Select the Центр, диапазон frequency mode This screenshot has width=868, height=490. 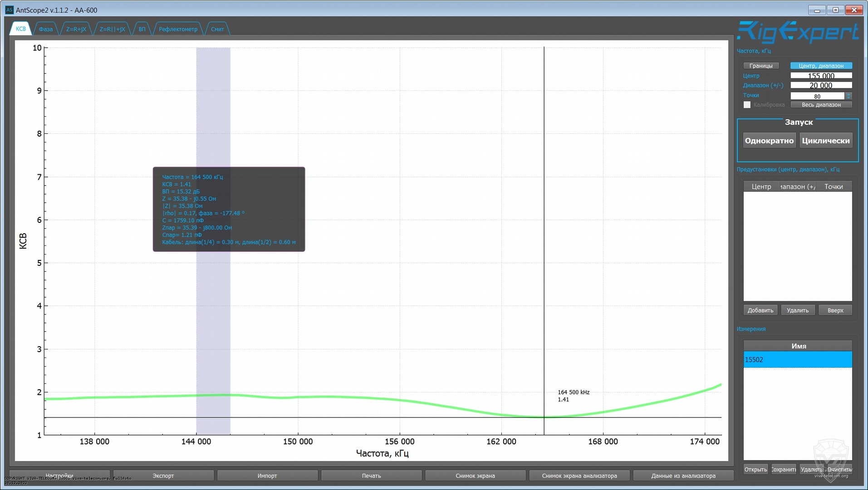(x=821, y=66)
